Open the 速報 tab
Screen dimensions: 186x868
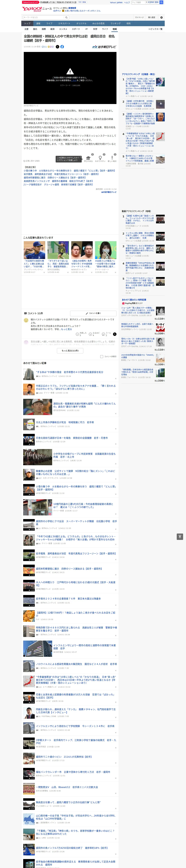[38, 24]
